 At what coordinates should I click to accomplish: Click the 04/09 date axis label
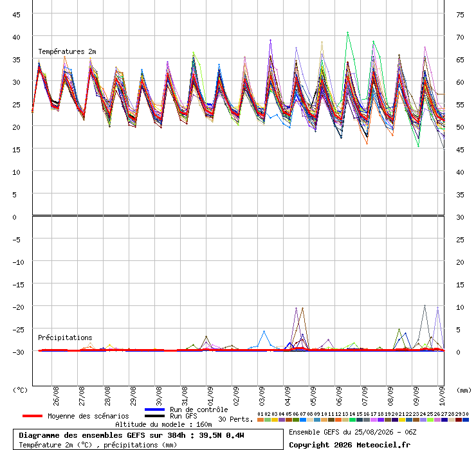point(288,396)
